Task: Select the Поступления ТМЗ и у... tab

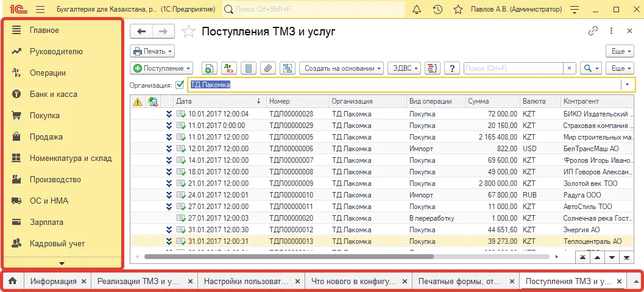Action: point(568,281)
